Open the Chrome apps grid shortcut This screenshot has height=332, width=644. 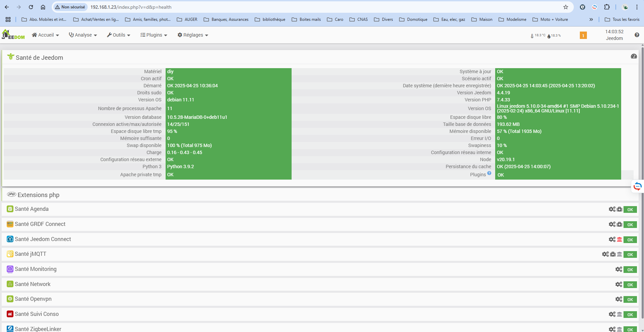point(8,19)
